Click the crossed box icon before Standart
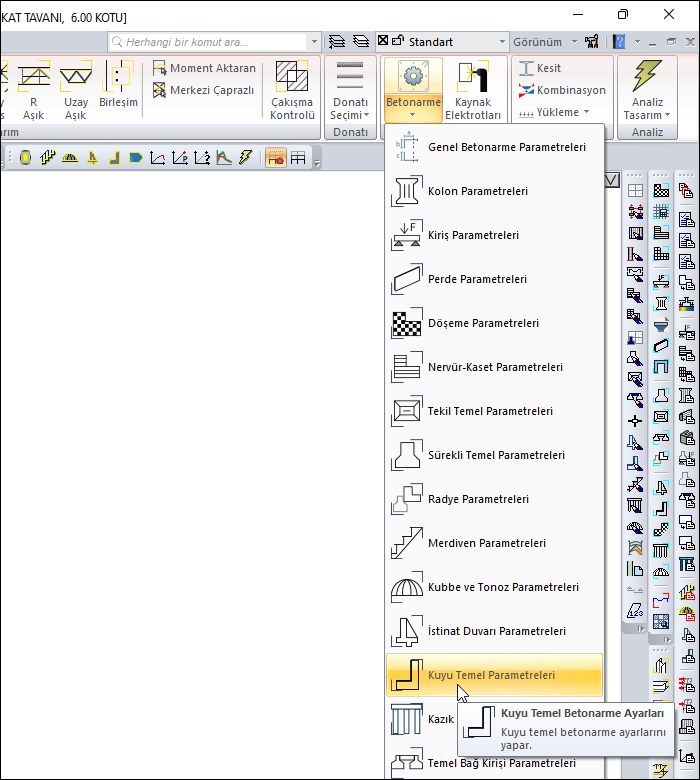The width and height of the screenshot is (700, 780). (x=383, y=40)
